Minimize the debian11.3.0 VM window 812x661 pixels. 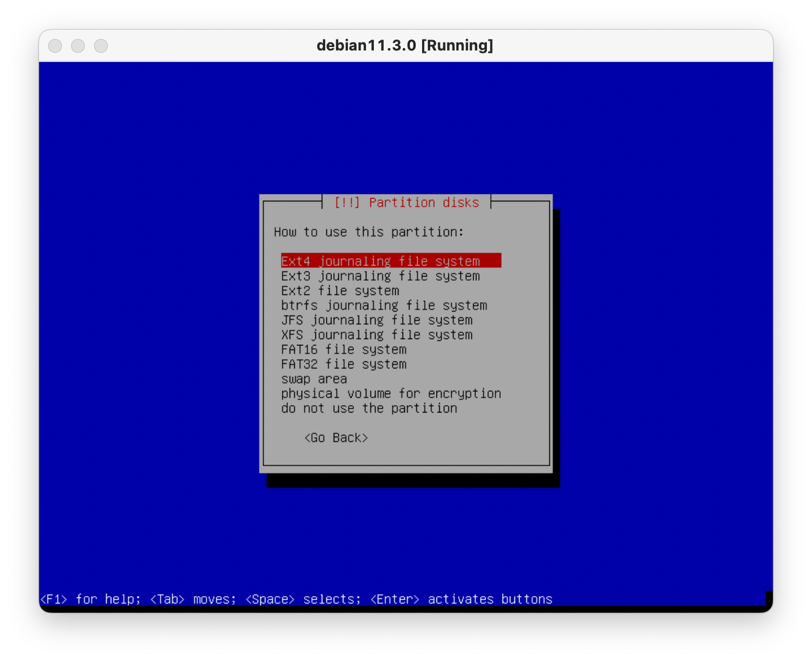[78, 46]
